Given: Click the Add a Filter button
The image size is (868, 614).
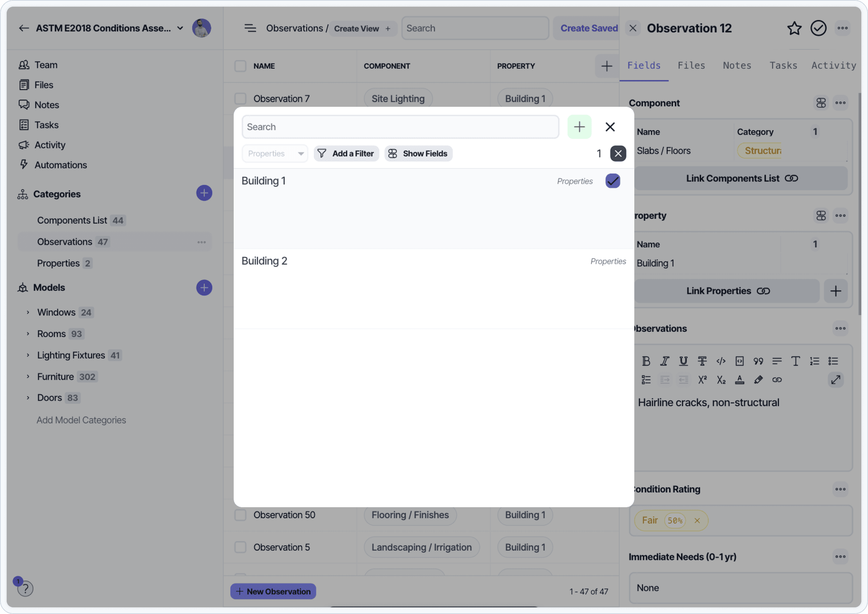Looking at the screenshot, I should [346, 153].
